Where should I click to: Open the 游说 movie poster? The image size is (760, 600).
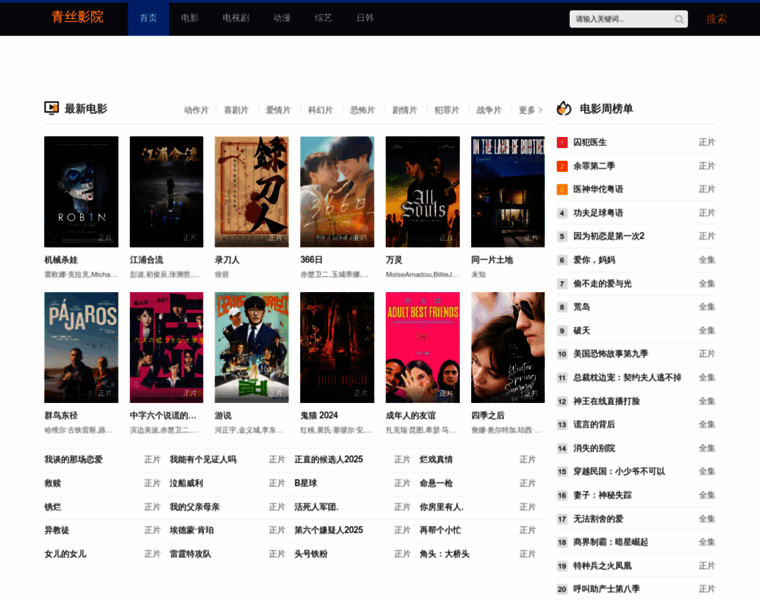tap(252, 347)
